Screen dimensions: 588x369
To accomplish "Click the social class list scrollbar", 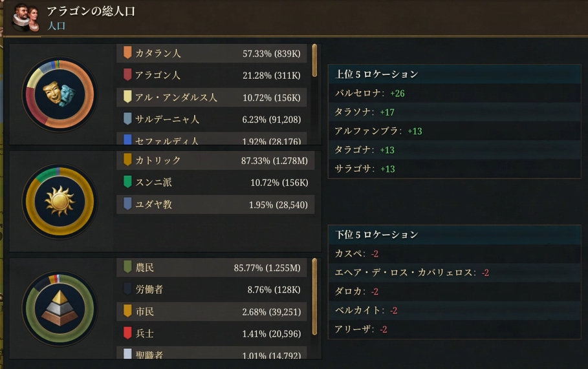I will pos(314,296).
